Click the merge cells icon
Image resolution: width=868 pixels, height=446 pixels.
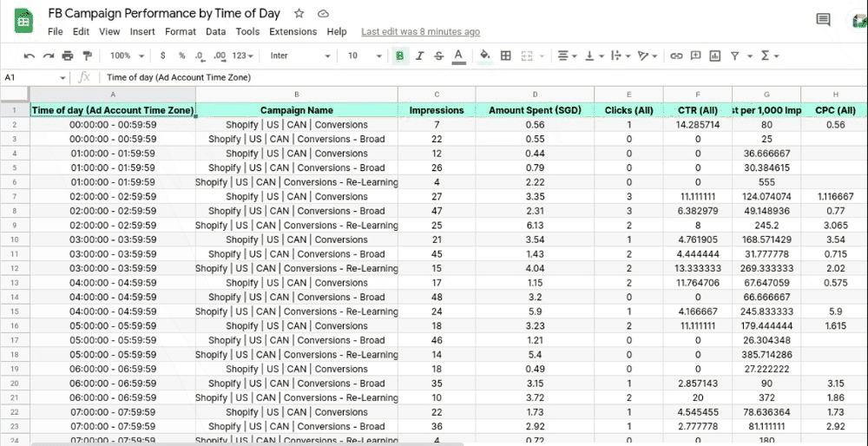527,56
